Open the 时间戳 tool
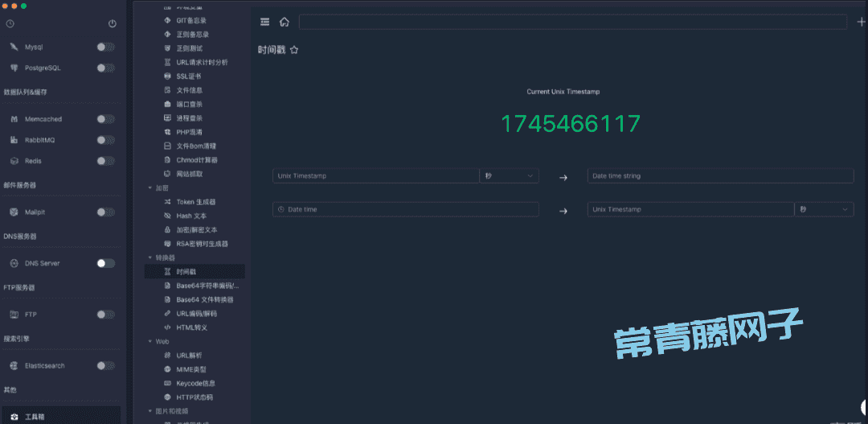868x424 pixels. (x=194, y=272)
